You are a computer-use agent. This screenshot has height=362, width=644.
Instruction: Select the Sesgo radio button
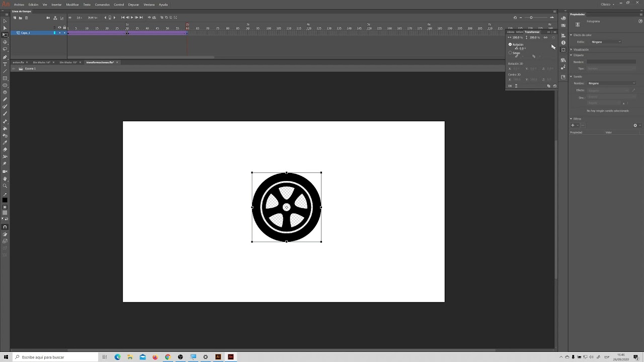(x=510, y=53)
